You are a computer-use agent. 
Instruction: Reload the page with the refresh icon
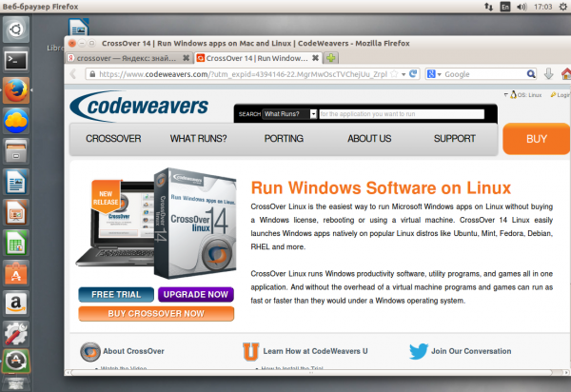click(413, 74)
